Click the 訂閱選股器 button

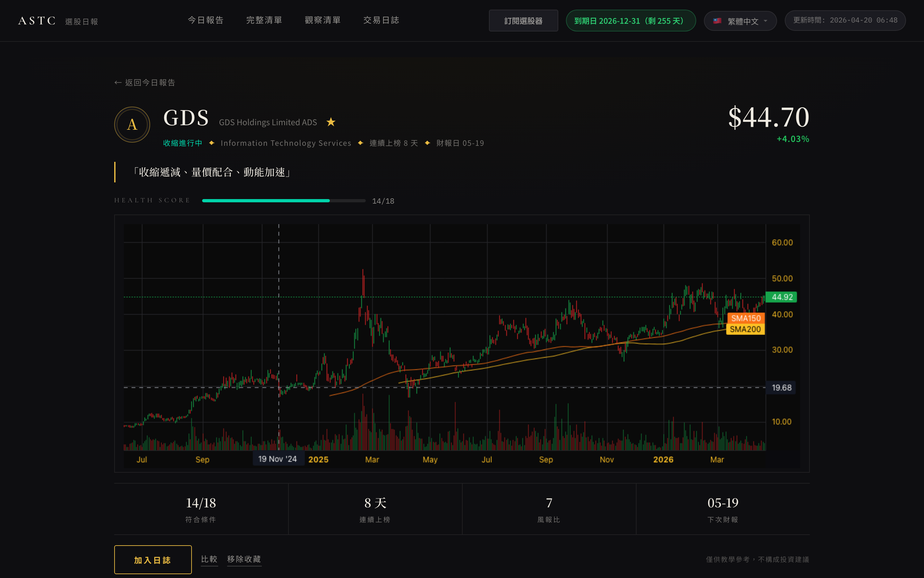[x=523, y=21]
